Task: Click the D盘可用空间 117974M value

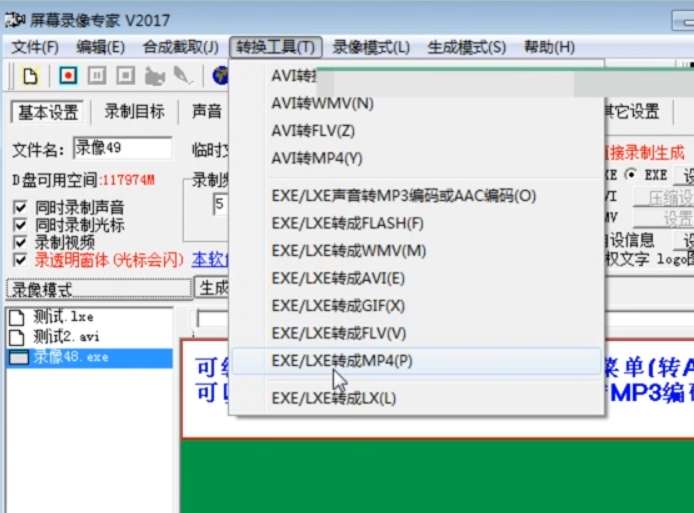Action: [128, 180]
